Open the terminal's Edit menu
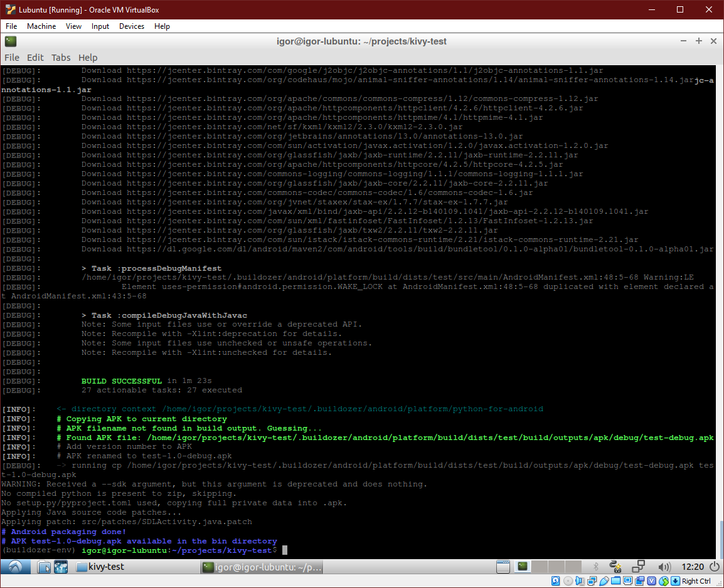The image size is (724, 588). coord(35,57)
